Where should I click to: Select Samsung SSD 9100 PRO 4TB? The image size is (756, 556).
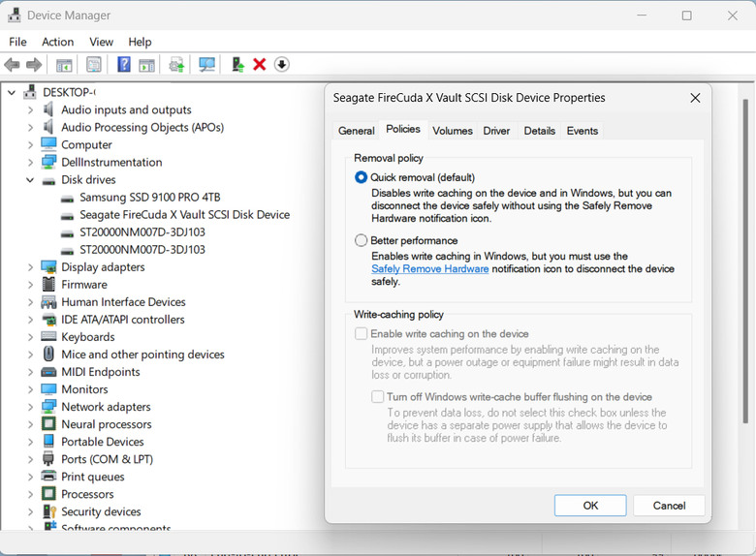(x=150, y=197)
